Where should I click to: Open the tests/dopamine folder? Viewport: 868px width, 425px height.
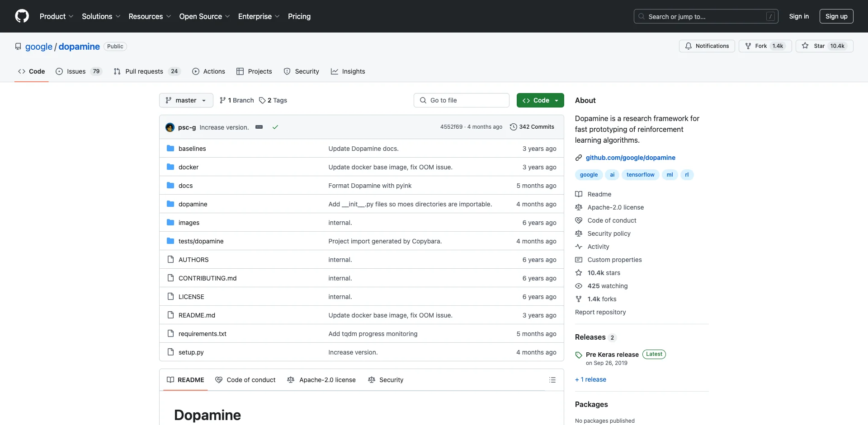point(201,241)
